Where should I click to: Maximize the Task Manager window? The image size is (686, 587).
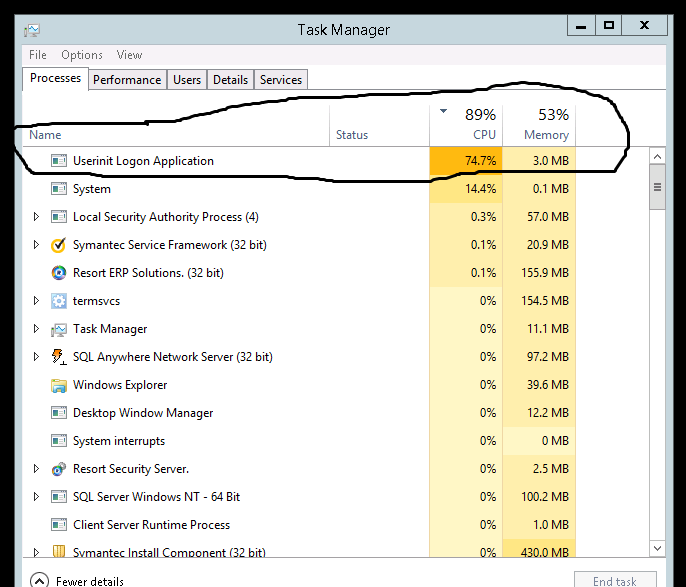(609, 25)
